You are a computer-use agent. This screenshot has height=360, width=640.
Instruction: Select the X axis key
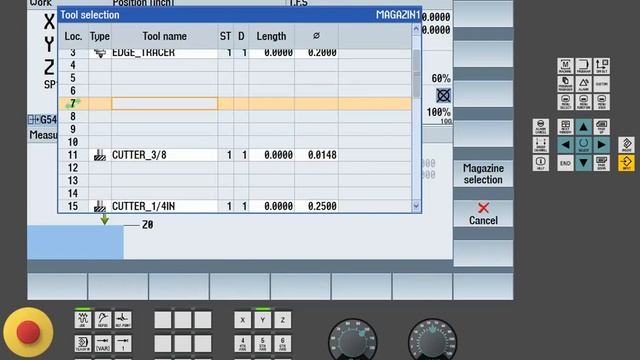pyautogui.click(x=243, y=320)
